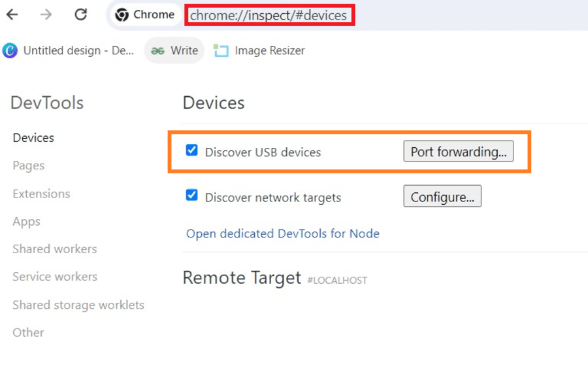The height and width of the screenshot is (365, 588).
Task: View Shared storage worklets section
Action: [x=78, y=305]
